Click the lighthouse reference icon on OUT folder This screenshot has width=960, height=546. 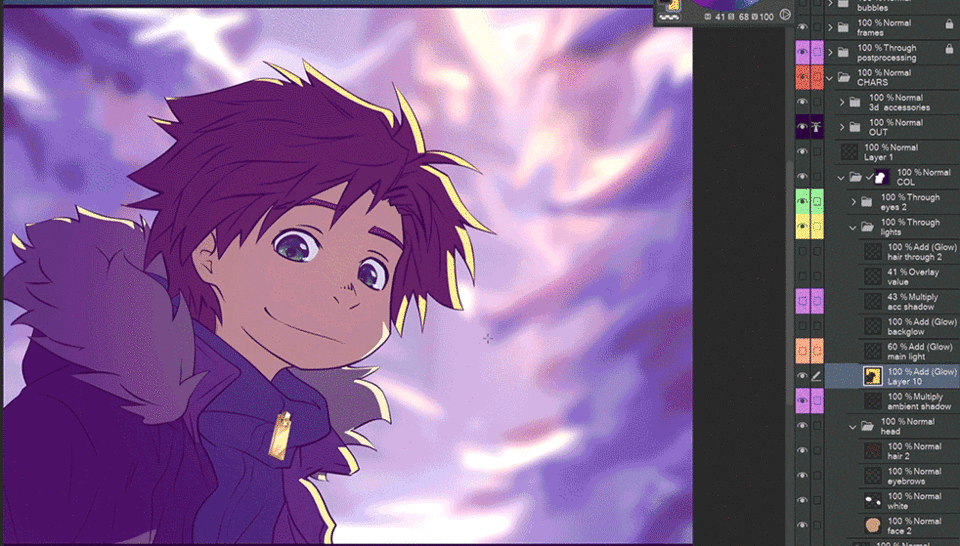817,127
